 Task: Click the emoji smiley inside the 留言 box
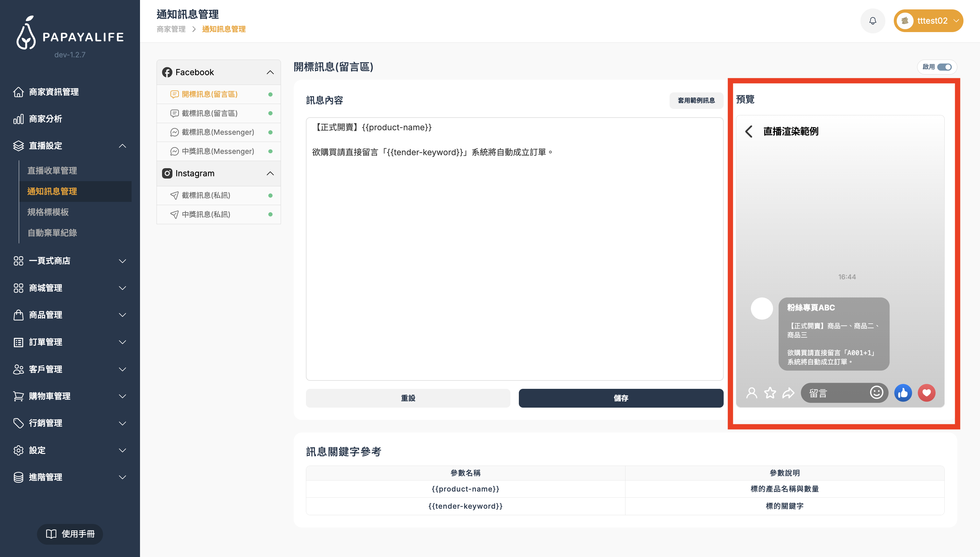(877, 392)
